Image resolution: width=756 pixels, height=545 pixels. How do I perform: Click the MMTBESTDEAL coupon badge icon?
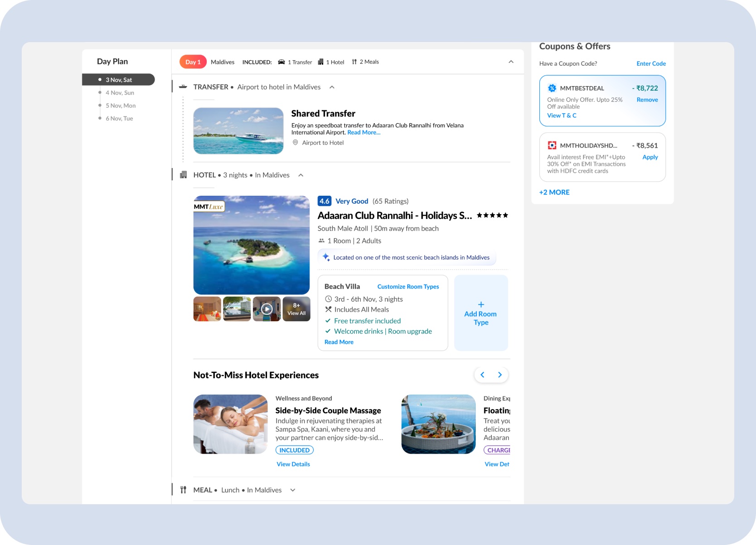552,88
